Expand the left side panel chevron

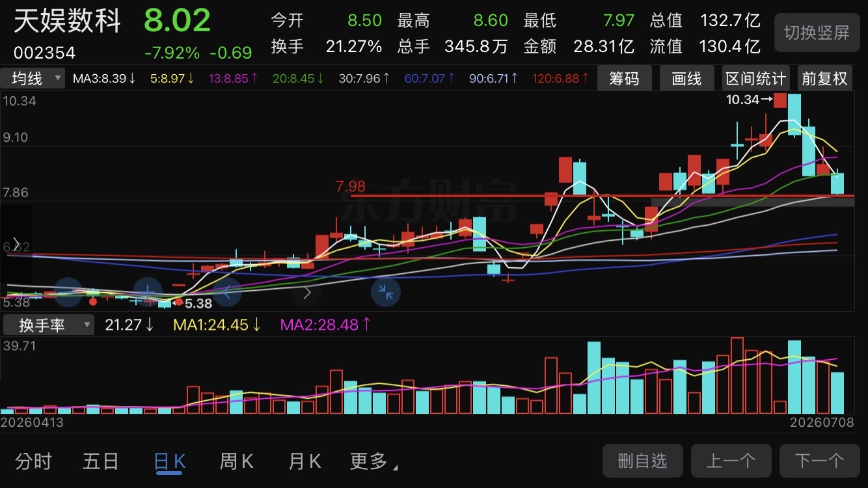16,245
